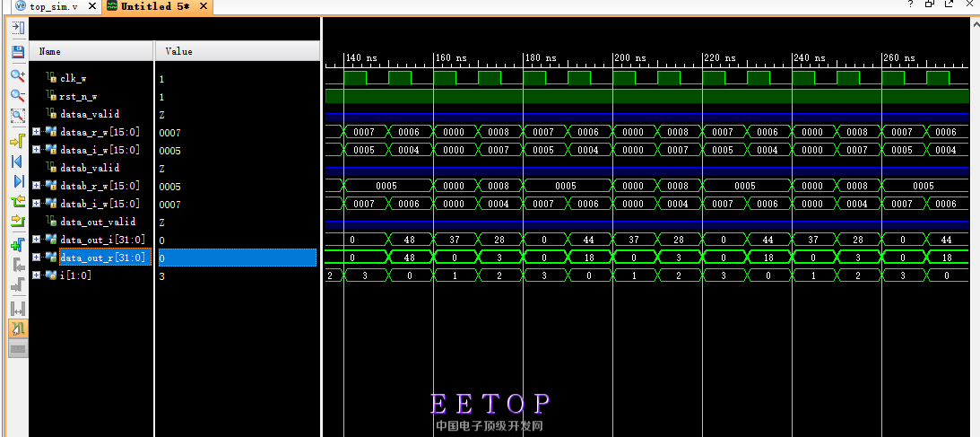Jump to time zero

click(18, 162)
